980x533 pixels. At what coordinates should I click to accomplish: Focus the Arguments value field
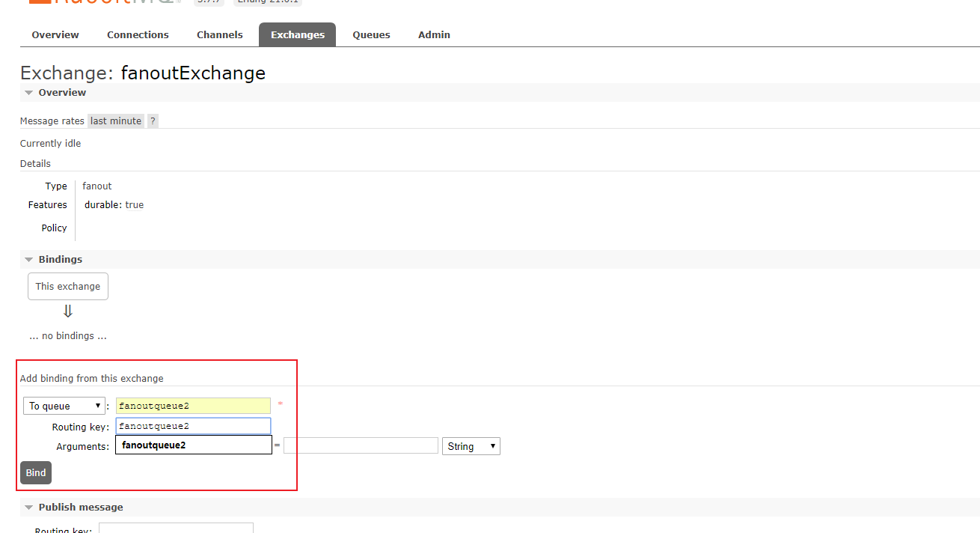pos(361,445)
